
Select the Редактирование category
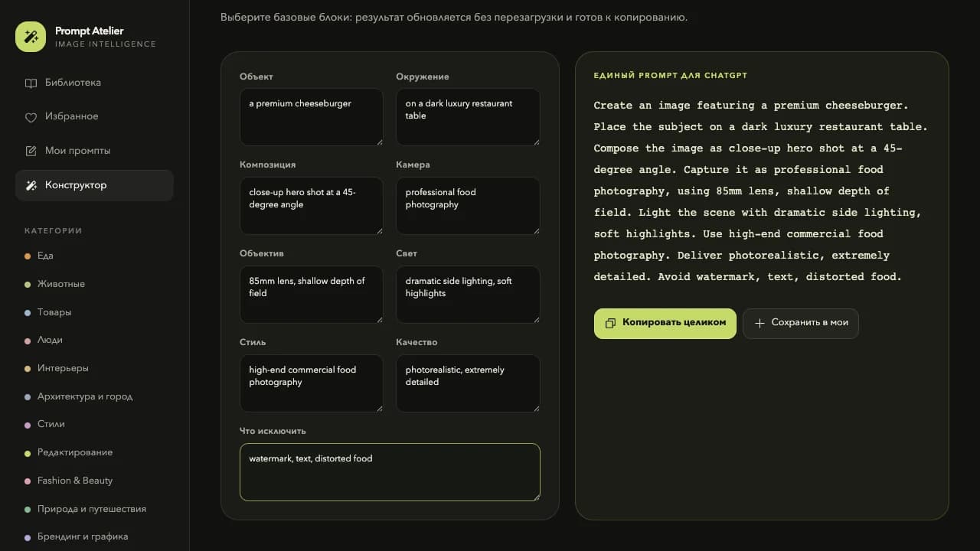coord(94,452)
